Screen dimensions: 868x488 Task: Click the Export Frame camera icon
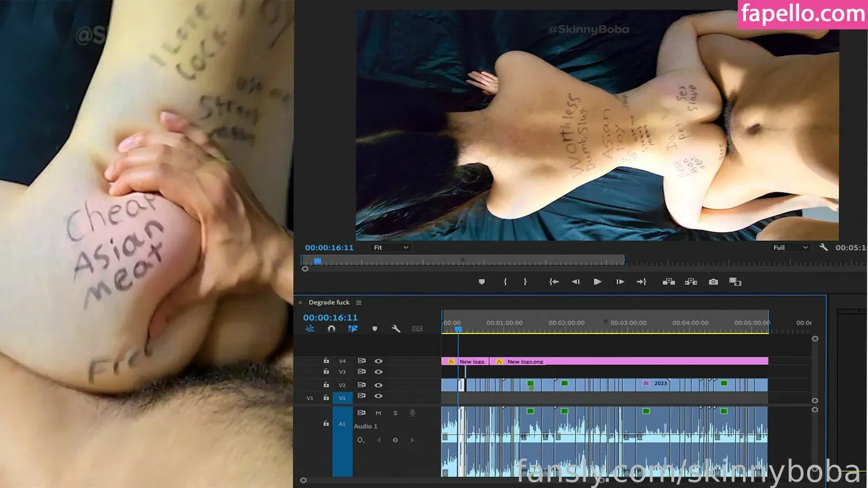[713, 282]
